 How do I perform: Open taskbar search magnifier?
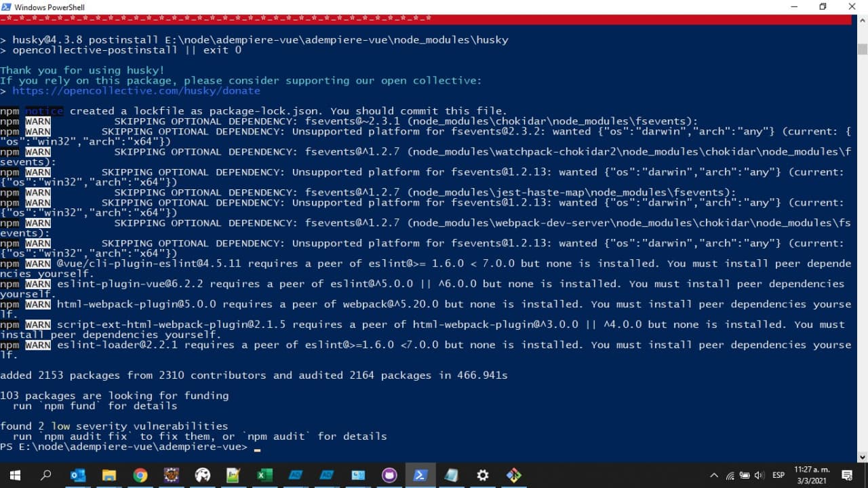pyautogui.click(x=46, y=475)
